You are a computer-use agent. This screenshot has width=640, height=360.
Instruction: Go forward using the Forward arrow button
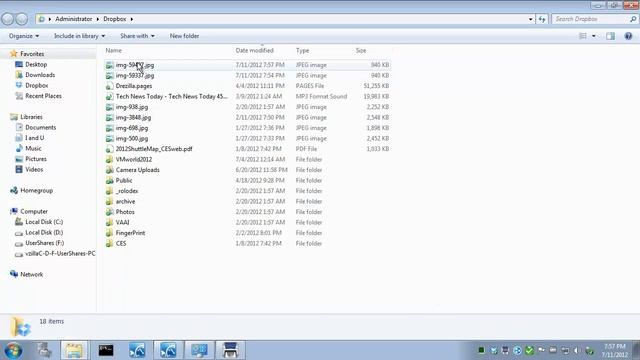point(22,19)
